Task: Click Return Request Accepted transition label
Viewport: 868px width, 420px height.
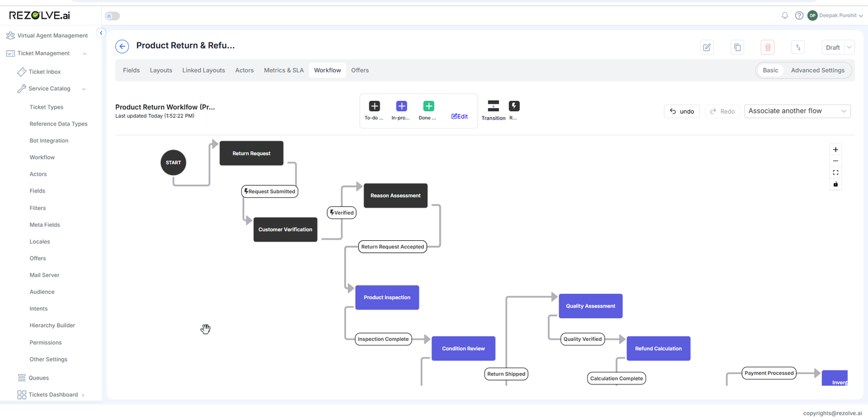Action: pos(392,246)
